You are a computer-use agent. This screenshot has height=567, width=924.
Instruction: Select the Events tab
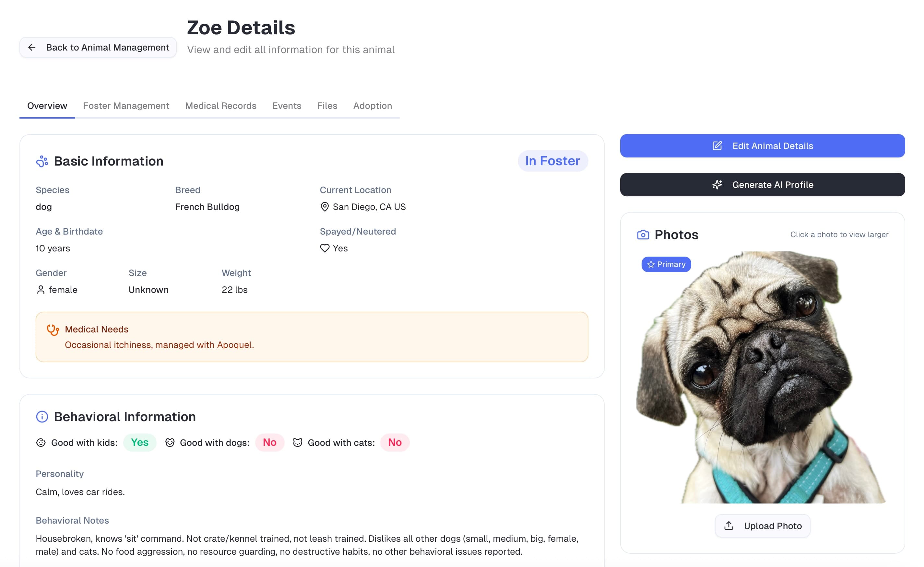click(287, 106)
